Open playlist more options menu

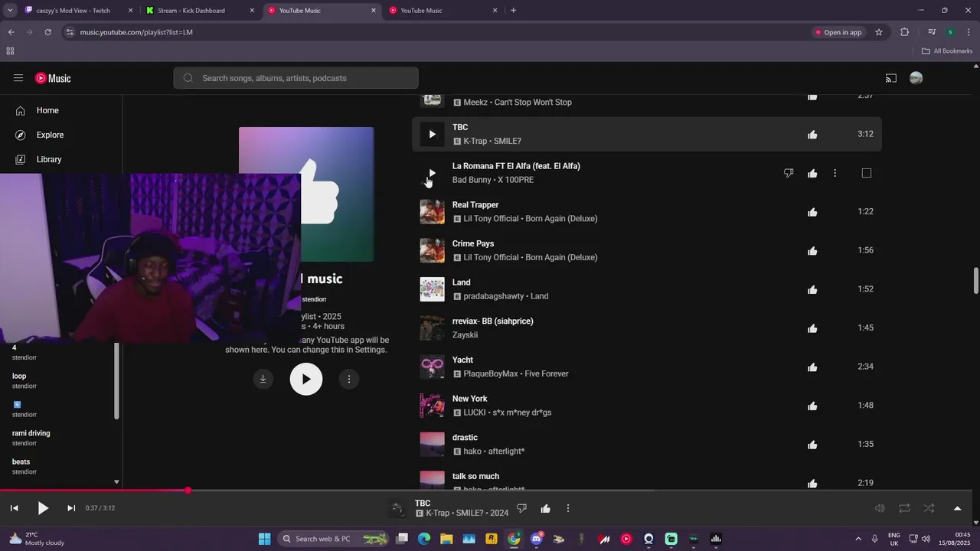pyautogui.click(x=349, y=379)
